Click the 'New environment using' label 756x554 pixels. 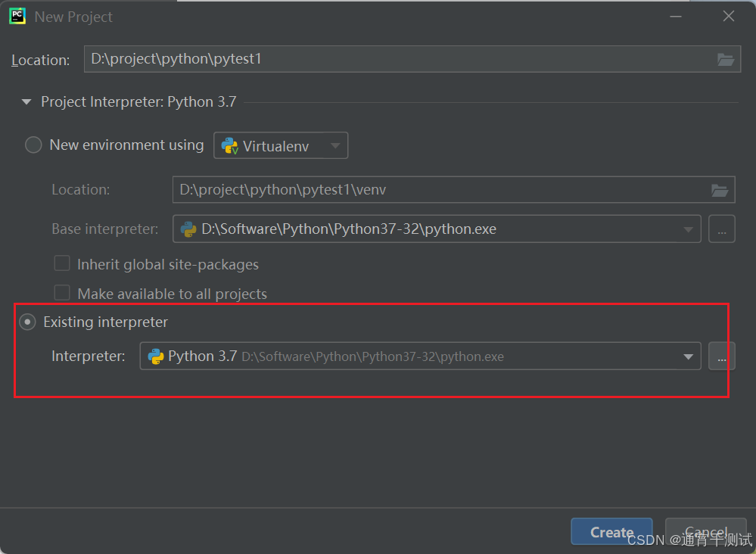click(x=127, y=145)
